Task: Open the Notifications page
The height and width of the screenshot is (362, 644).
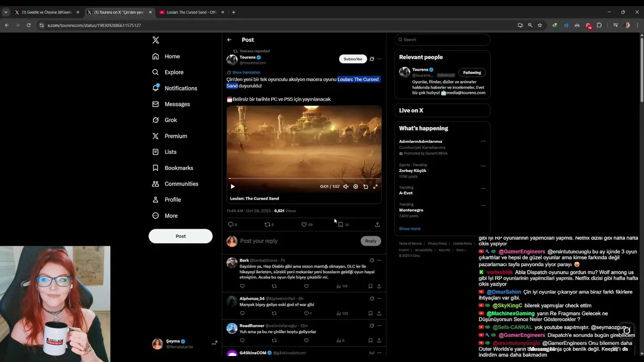Action: [175, 88]
